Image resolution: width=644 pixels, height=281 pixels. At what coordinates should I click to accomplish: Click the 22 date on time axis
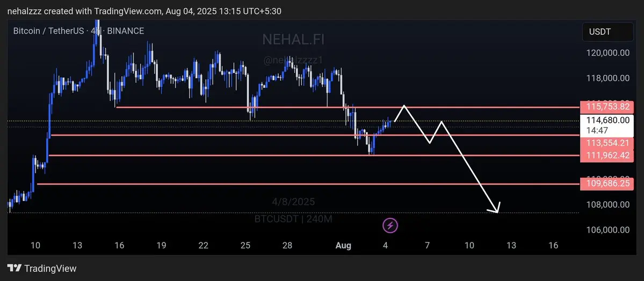(x=204, y=245)
